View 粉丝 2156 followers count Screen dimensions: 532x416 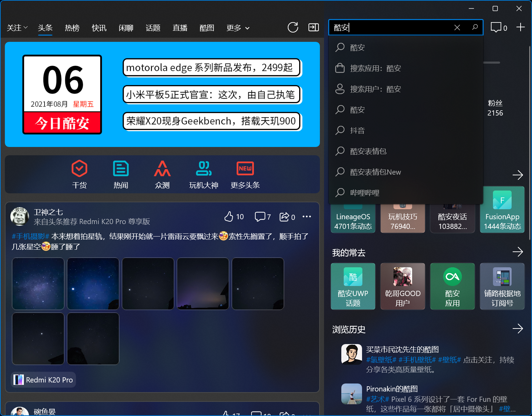495,108
